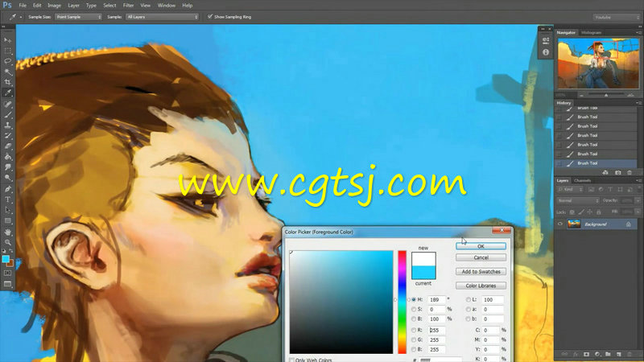Viewport: 644px width, 362px height.
Task: Select the Hand tool
Action: click(7, 232)
